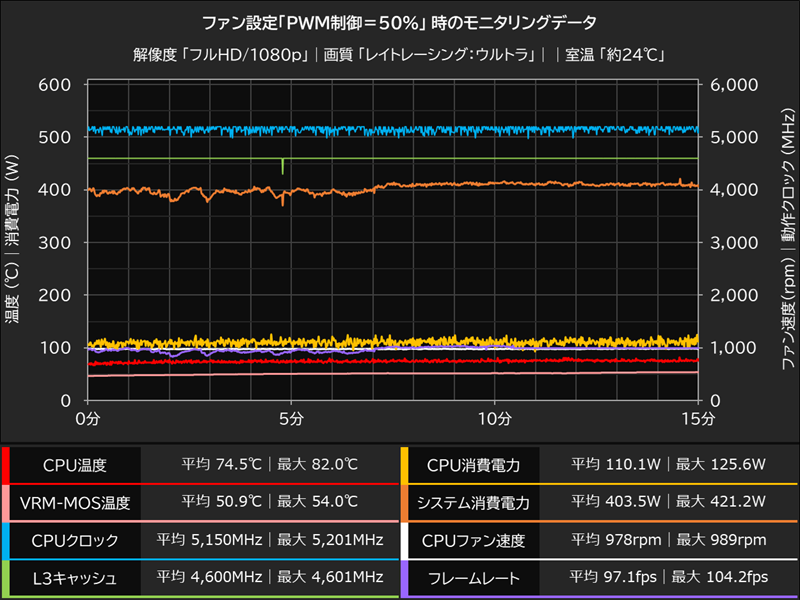Click the white CPUファン速度 color bar
800x600 pixels.
coord(406,540)
